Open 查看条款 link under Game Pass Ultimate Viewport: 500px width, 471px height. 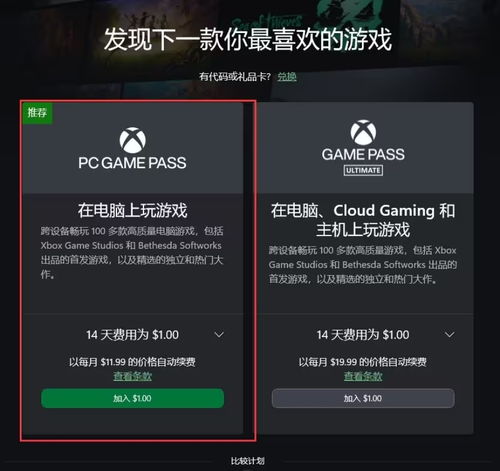click(363, 376)
